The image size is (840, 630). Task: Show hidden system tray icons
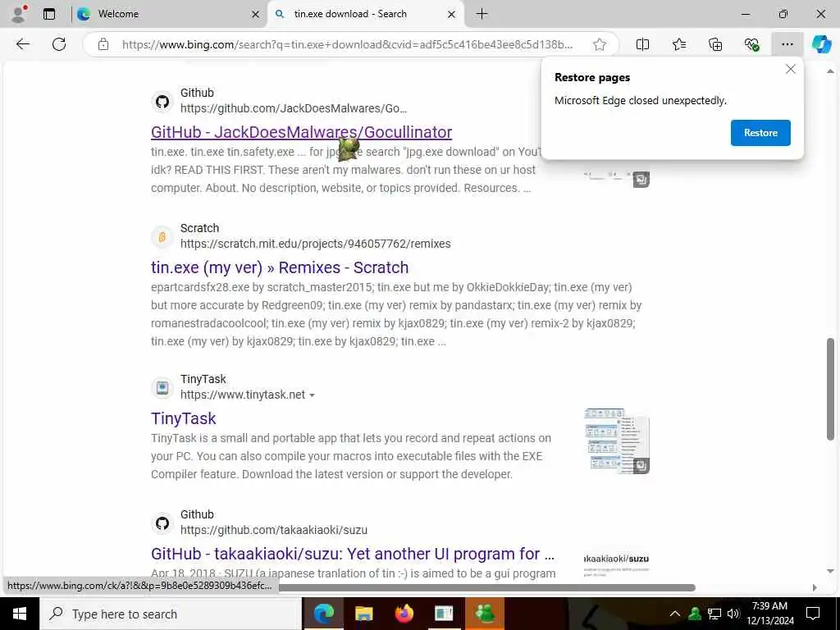[x=675, y=614]
